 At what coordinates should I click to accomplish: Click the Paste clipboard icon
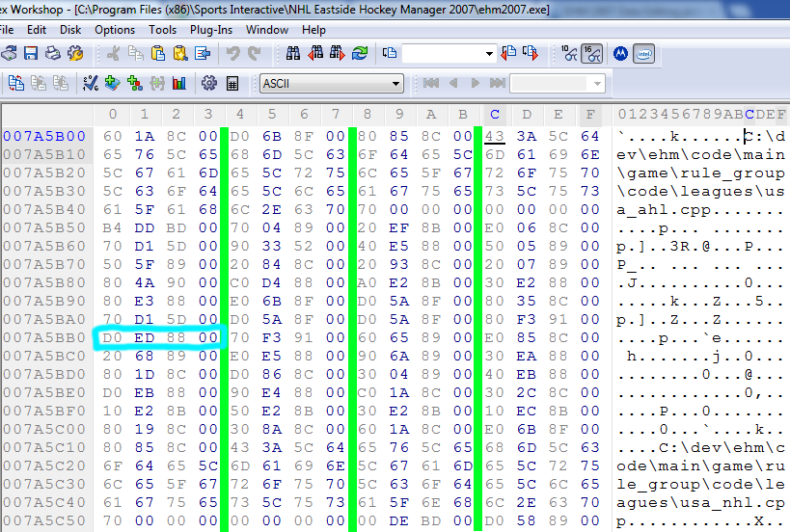point(157,53)
